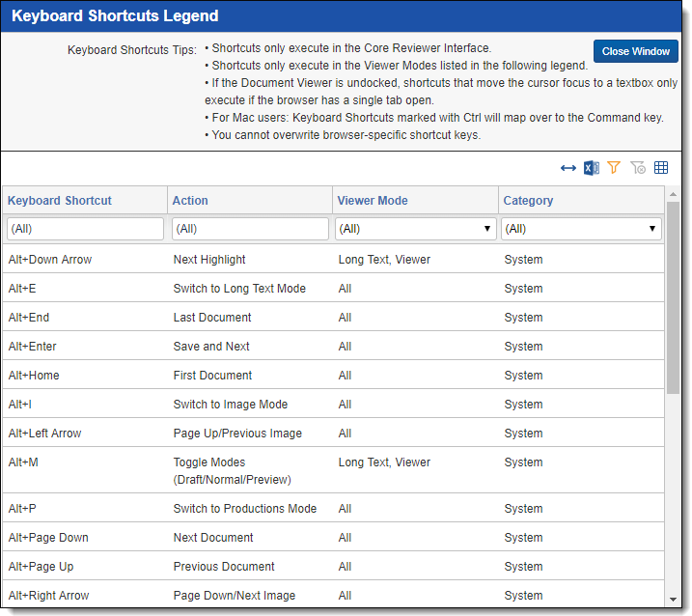Click the vertical scrollbar thumb

[x=673, y=297]
